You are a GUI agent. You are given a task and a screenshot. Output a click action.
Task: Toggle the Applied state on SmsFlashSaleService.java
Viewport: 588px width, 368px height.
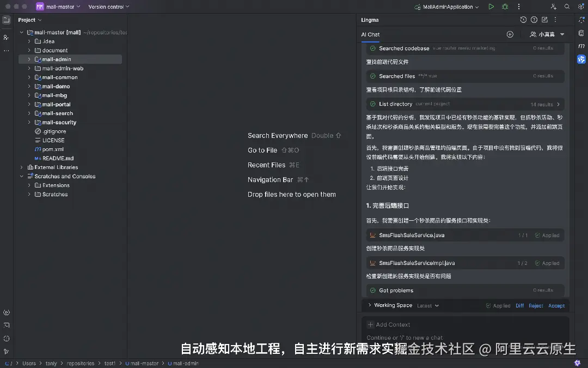548,235
